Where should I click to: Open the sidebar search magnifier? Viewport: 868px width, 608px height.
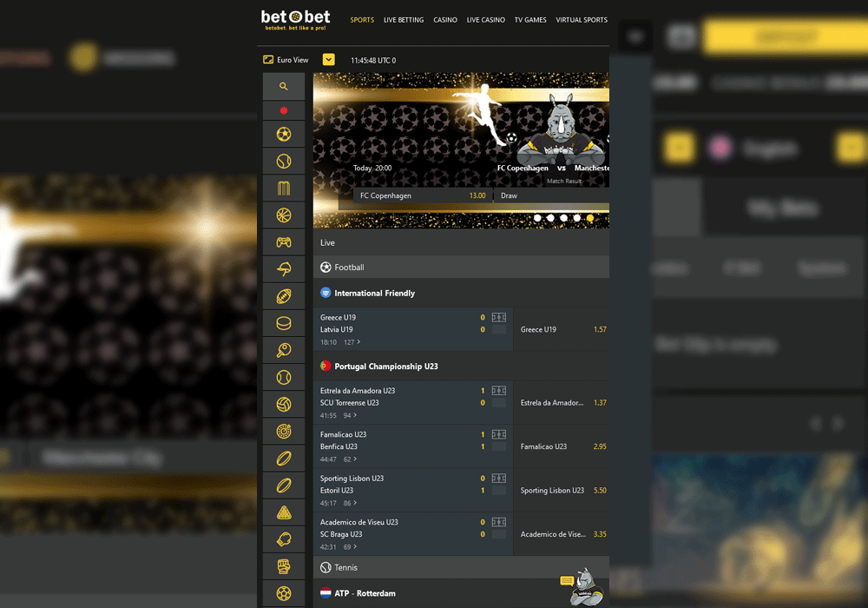[x=284, y=86]
